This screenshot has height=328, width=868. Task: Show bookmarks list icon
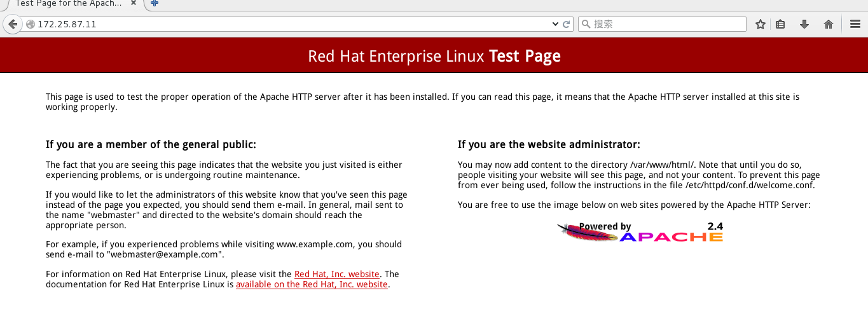pyautogui.click(x=780, y=24)
